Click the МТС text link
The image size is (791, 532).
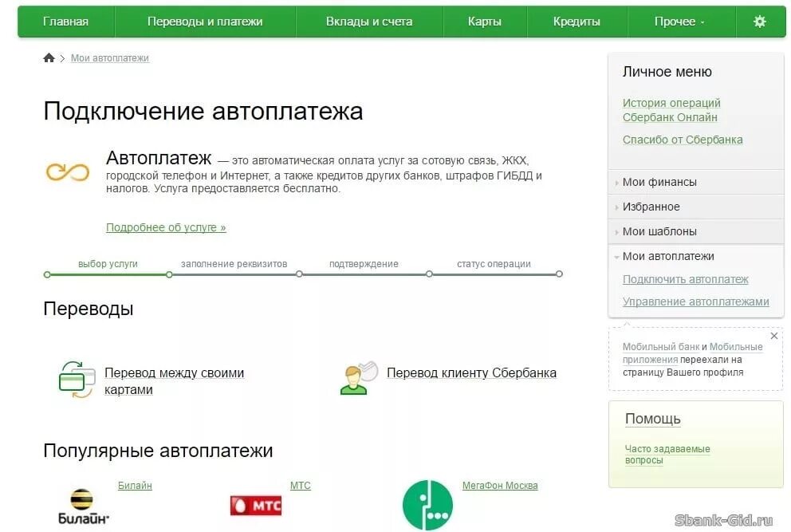300,486
